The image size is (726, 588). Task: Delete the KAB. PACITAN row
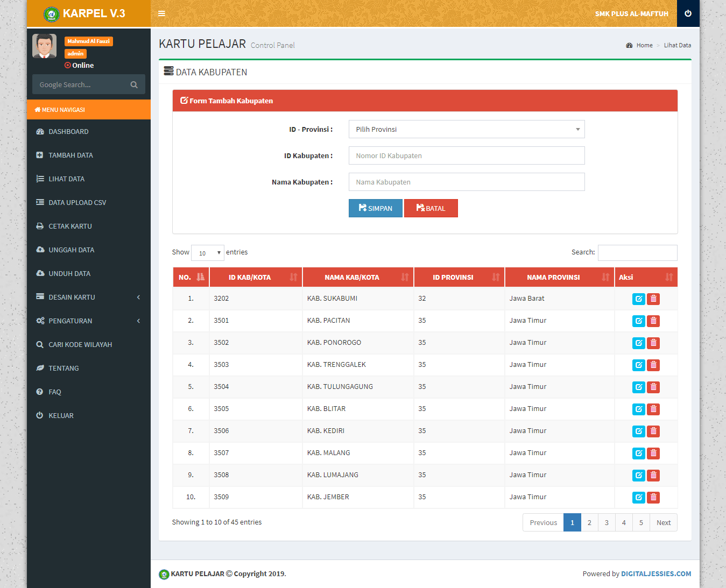click(x=653, y=321)
